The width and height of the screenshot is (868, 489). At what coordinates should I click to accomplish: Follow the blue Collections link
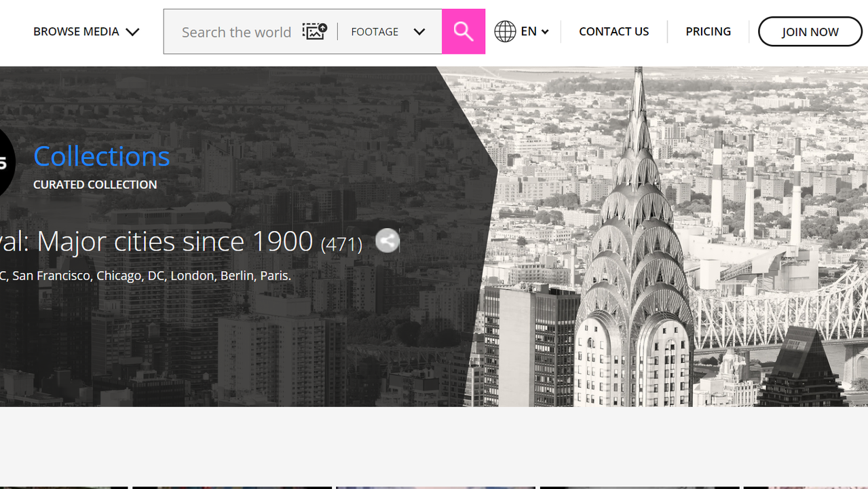coord(102,156)
